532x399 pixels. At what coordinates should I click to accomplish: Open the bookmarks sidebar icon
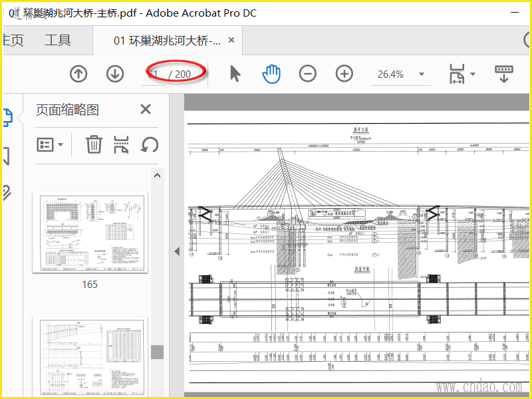(x=6, y=156)
